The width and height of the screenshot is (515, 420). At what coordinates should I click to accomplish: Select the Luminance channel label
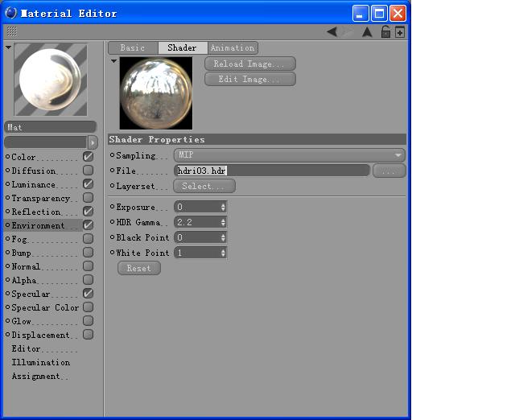34,184
